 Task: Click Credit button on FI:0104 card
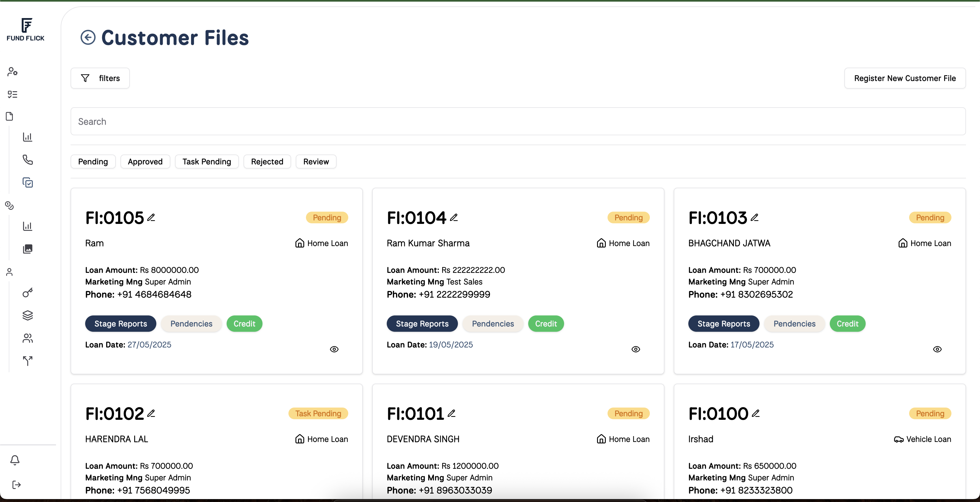pyautogui.click(x=546, y=324)
